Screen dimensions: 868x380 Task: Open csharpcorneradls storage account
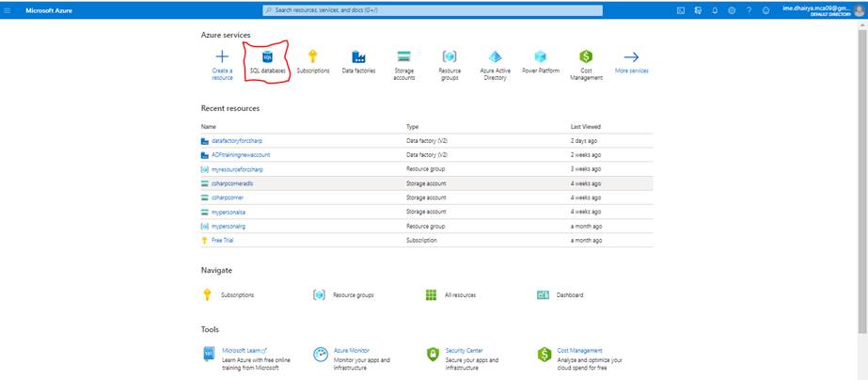pyautogui.click(x=232, y=183)
